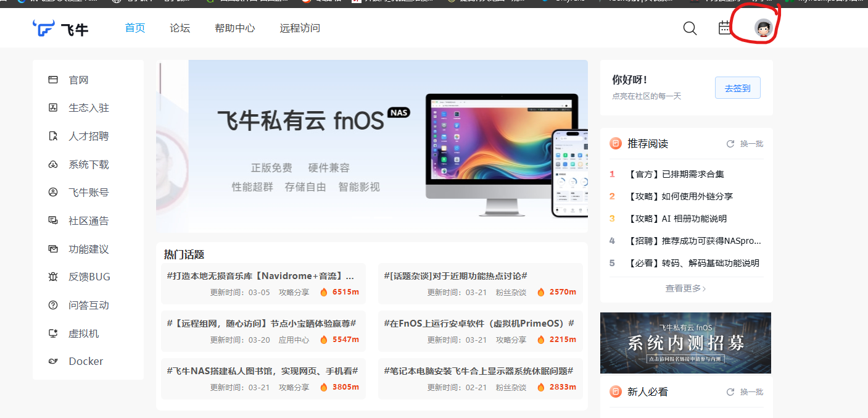The height and width of the screenshot is (418, 868).
Task: Refresh 新人必看 with its 换一批 icon
Action: point(730,392)
